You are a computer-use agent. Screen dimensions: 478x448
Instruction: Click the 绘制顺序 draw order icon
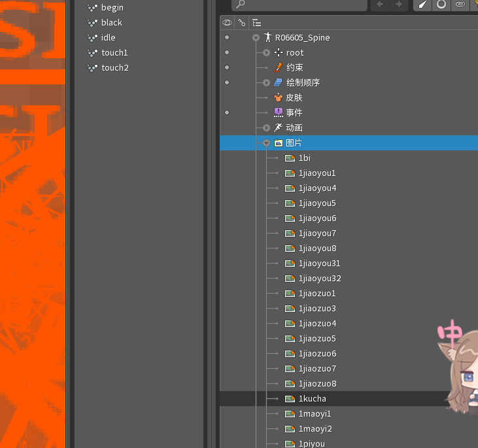pos(279,83)
